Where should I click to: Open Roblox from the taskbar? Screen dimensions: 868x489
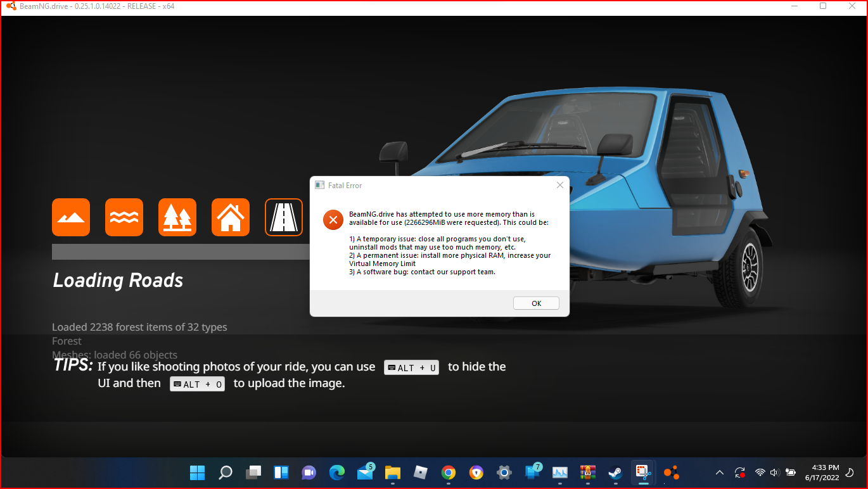point(421,473)
